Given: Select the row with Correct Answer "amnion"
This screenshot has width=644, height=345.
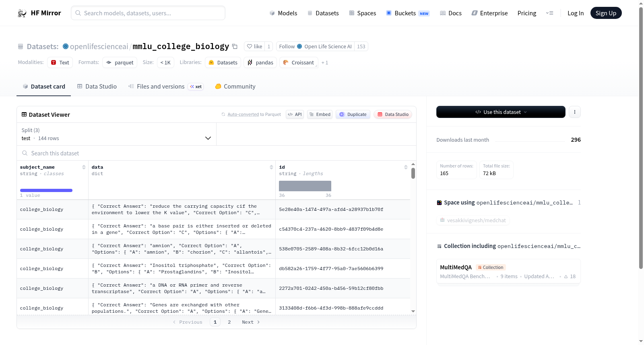Looking at the screenshot, I should [x=213, y=249].
